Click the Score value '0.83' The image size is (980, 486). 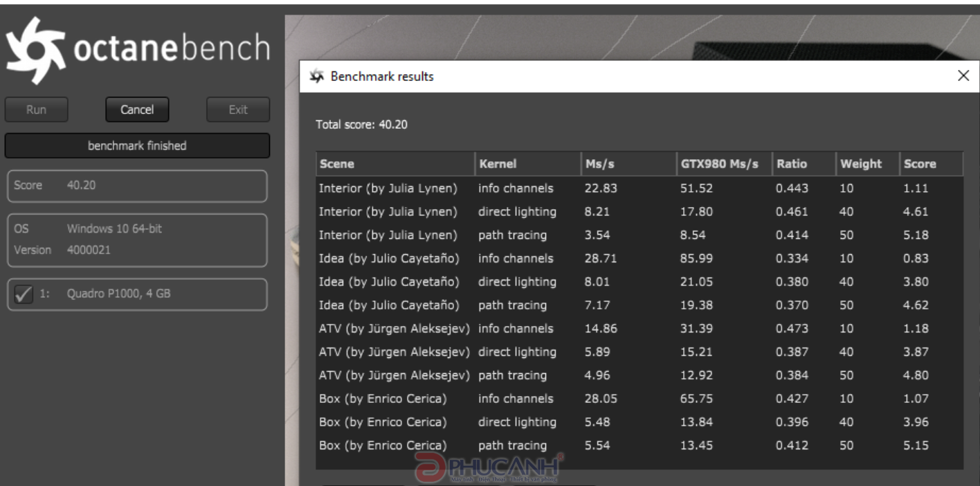tap(916, 259)
